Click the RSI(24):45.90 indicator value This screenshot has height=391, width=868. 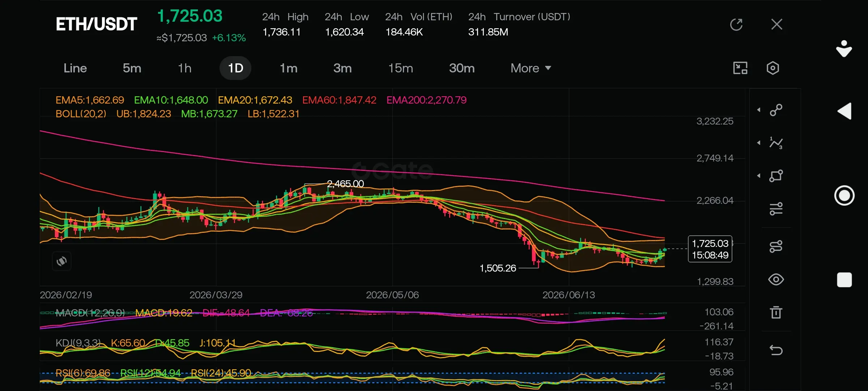point(221,373)
